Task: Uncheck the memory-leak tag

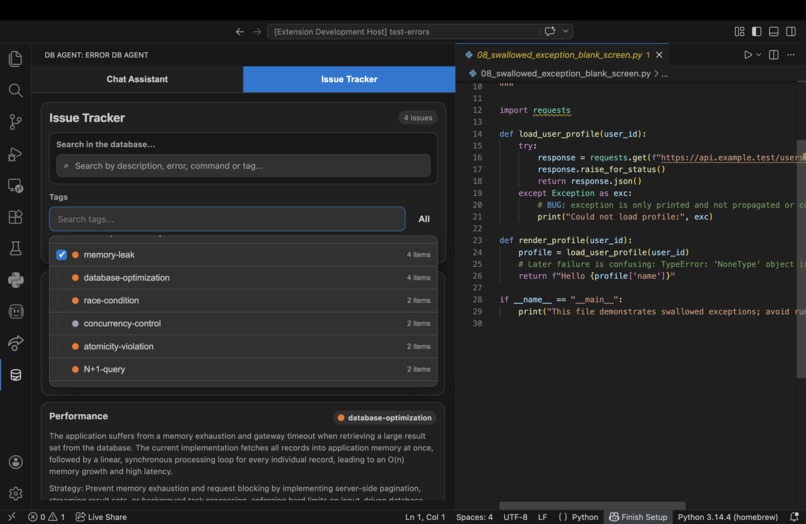Action: 62,255
